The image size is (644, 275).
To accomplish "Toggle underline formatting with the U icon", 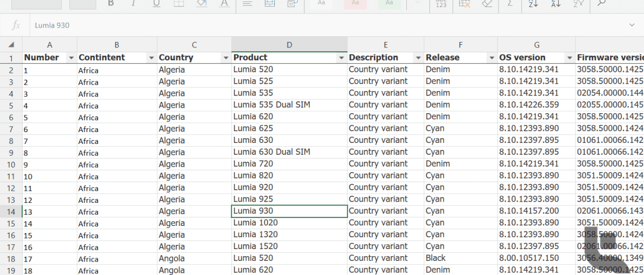I will coord(156,3).
